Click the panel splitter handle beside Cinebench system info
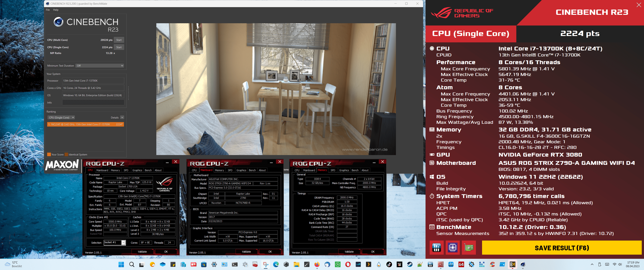Screen dimensions: 644x270 click(128, 93)
